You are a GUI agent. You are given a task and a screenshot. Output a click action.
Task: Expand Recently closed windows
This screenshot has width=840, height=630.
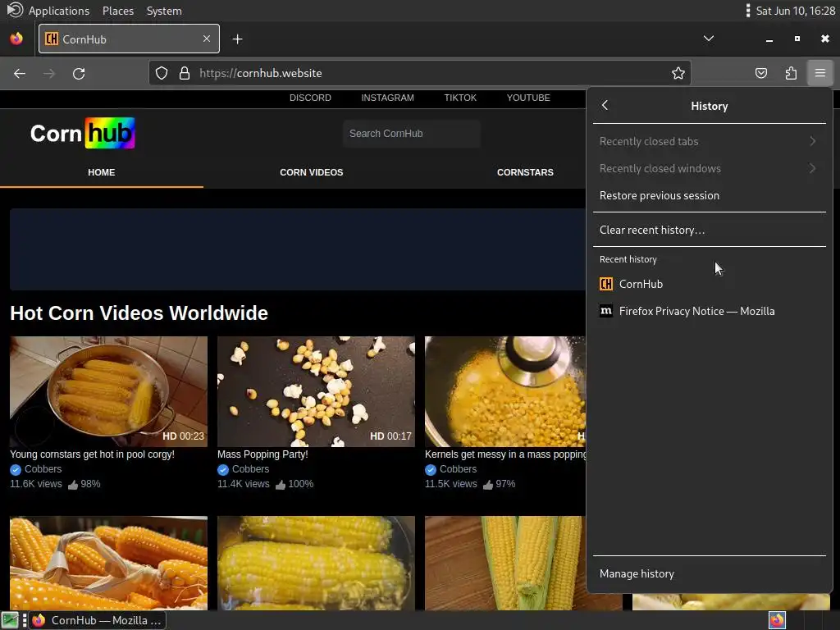click(709, 168)
